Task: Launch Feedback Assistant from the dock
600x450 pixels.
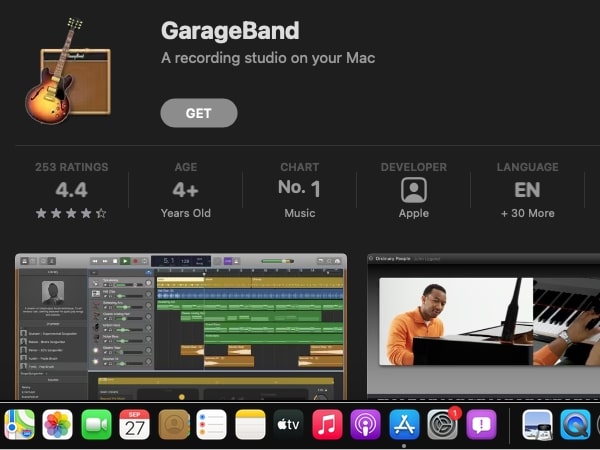Action: point(481,425)
